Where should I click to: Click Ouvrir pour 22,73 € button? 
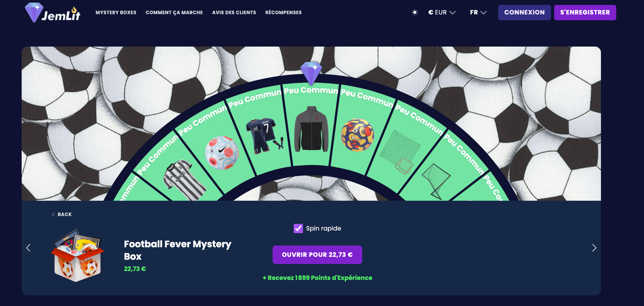317,255
